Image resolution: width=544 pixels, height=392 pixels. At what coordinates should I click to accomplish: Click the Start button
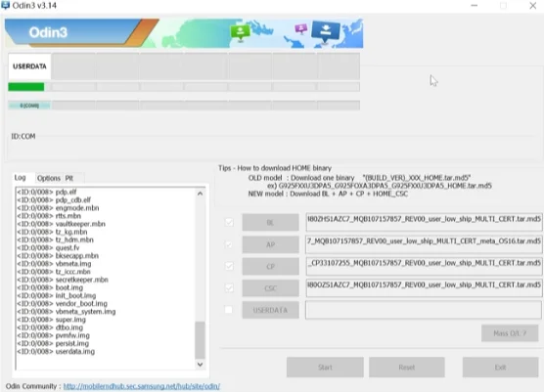tap(325, 368)
